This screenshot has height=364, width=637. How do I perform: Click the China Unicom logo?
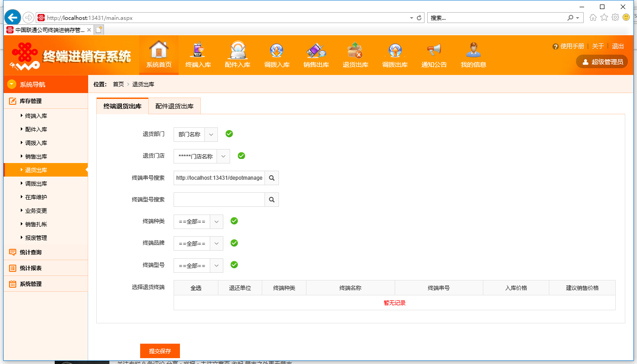25,56
